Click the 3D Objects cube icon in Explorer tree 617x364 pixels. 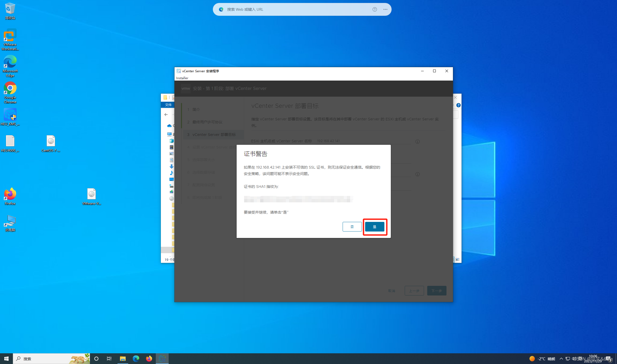172,141
